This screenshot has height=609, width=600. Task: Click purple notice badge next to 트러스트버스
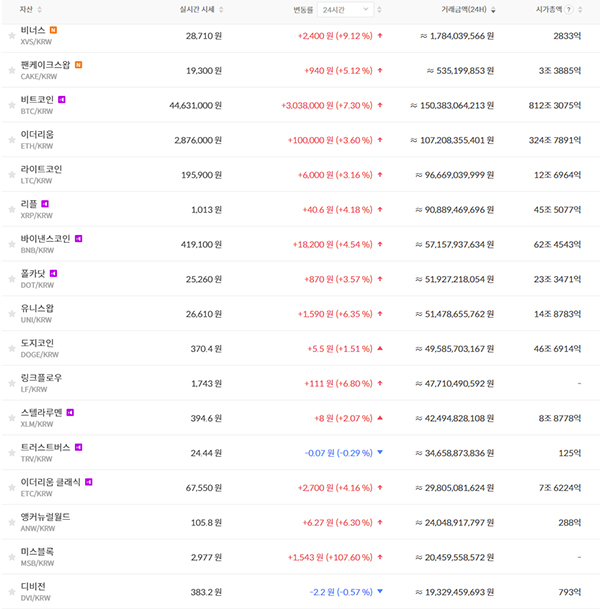78,447
